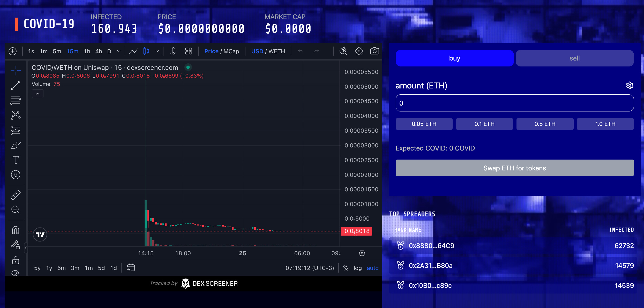
Task: Select the 1h timeframe
Action: [x=87, y=51]
